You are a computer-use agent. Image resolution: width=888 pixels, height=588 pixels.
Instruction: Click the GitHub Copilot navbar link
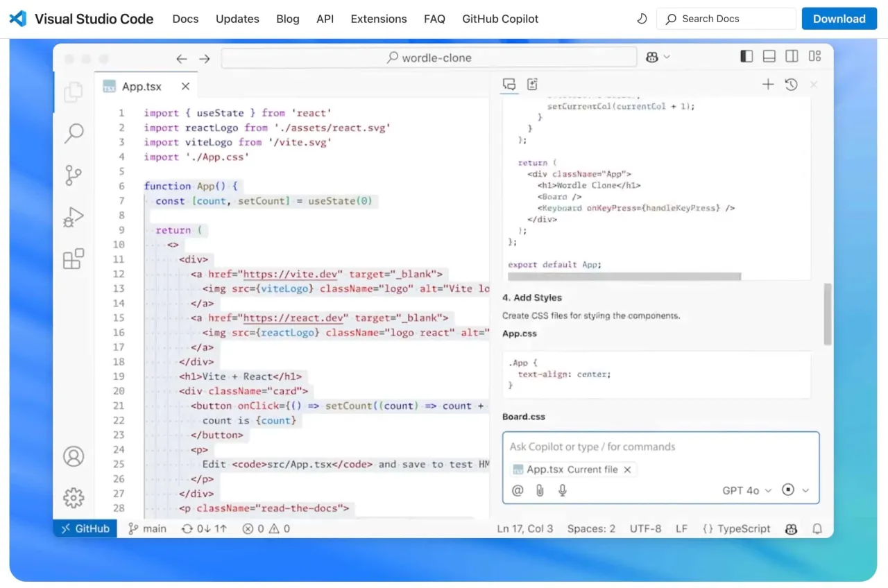499,19
